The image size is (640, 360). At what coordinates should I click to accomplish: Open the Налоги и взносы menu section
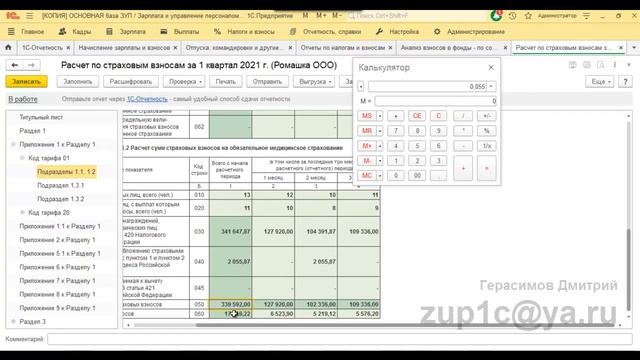(251, 31)
